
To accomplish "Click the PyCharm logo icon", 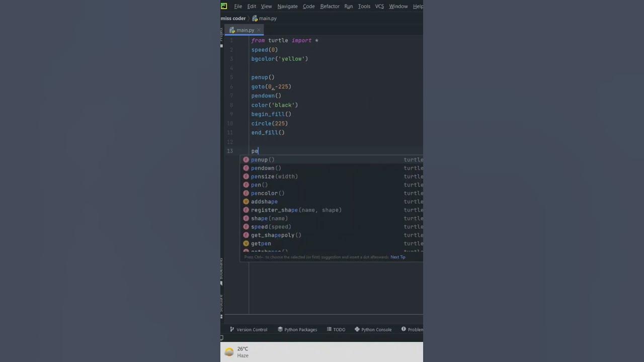I will (x=224, y=6).
